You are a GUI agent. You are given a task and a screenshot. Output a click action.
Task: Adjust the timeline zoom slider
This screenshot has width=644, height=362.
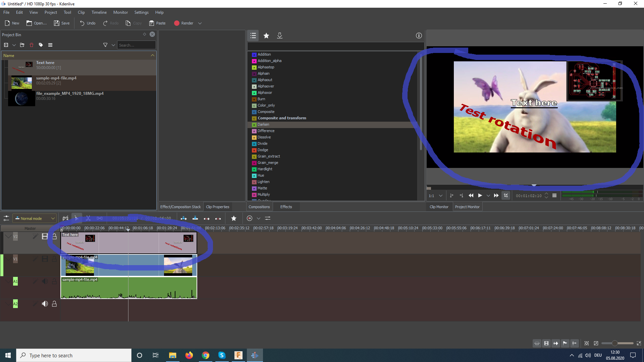(x=614, y=343)
